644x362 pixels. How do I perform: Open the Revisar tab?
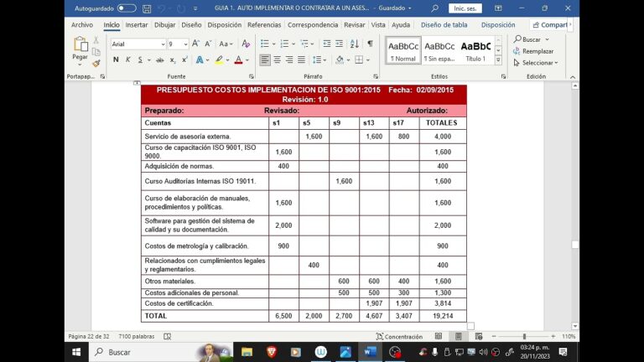click(x=355, y=24)
